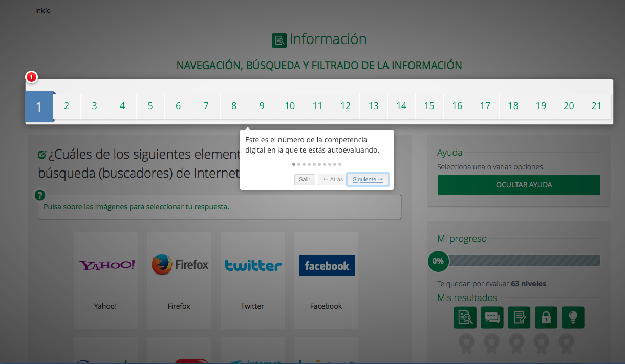
Task: Open the Resolución de problemas lightbulb icon
Action: point(573,317)
